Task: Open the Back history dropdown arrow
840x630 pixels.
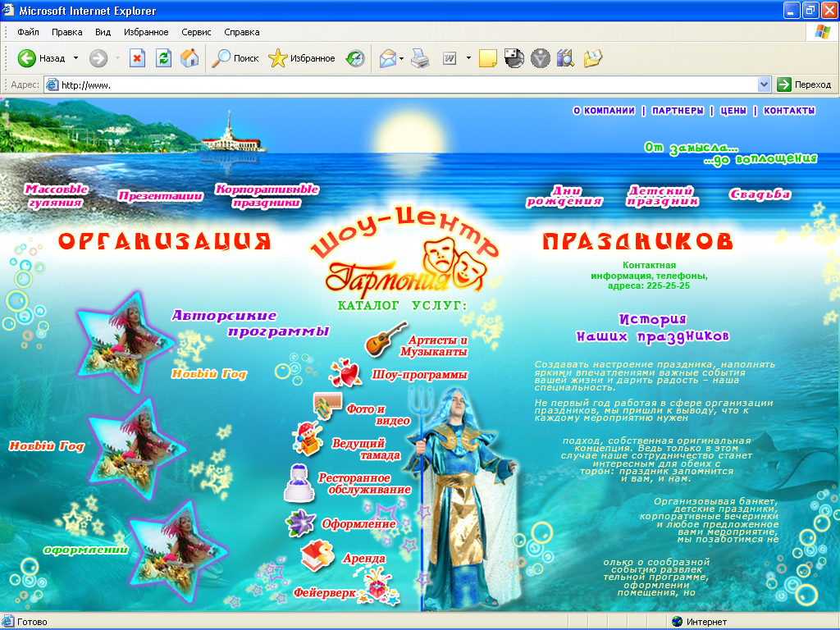Action: [x=75, y=58]
